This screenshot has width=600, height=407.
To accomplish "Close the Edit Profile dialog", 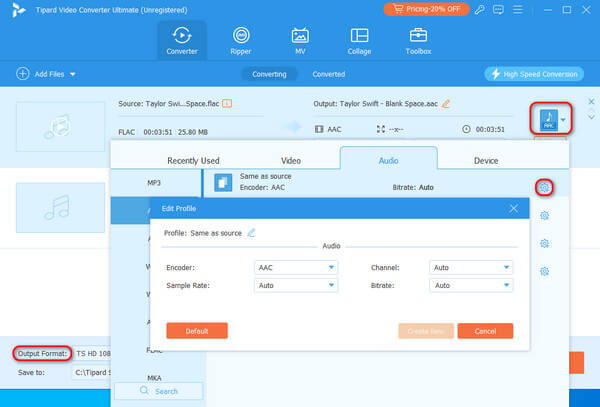I will tap(514, 208).
